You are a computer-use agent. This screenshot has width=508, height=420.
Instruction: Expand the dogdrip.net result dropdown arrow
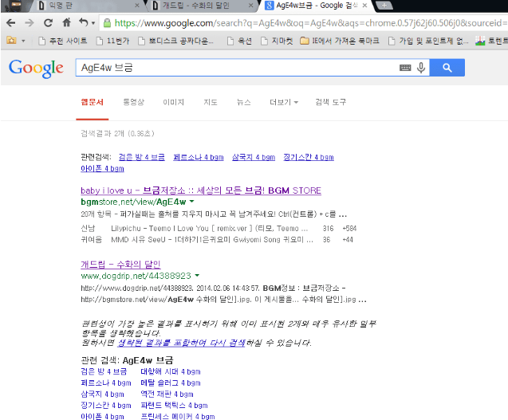click(x=197, y=276)
